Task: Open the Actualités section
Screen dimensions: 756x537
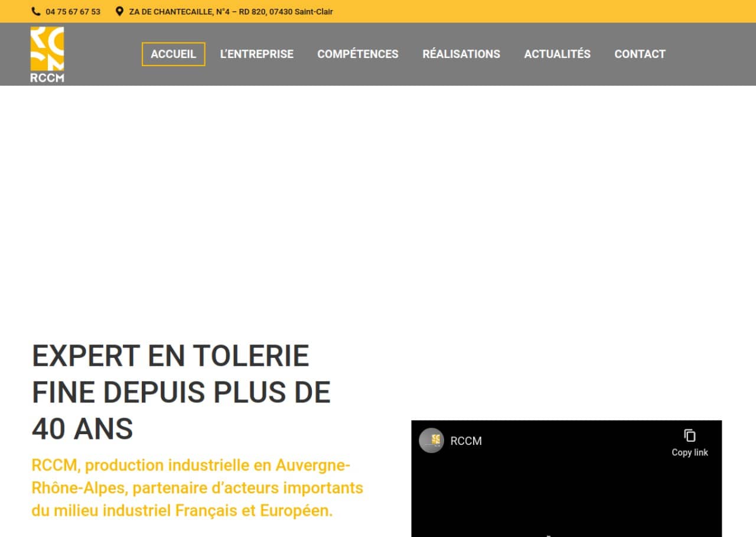Action: (x=557, y=54)
